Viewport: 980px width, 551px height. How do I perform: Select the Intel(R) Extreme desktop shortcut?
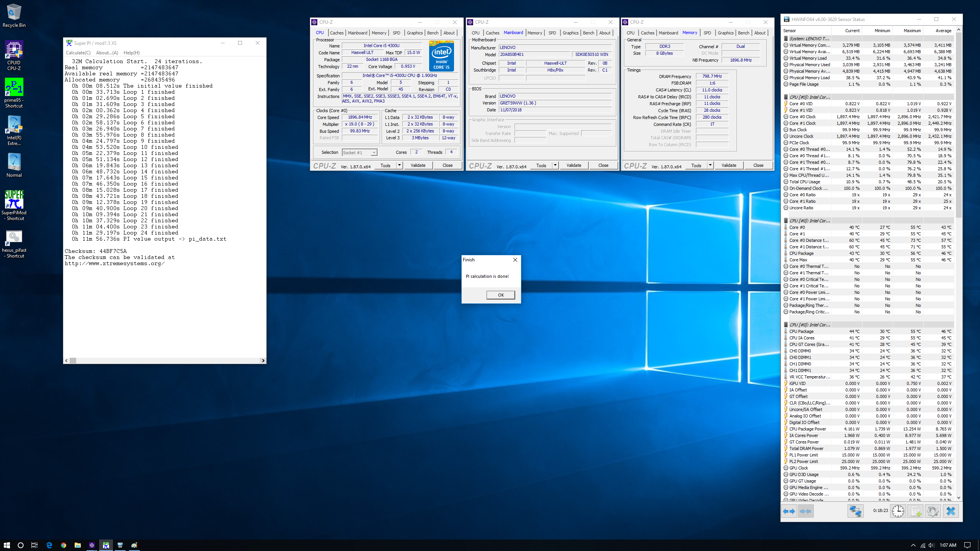(14, 130)
